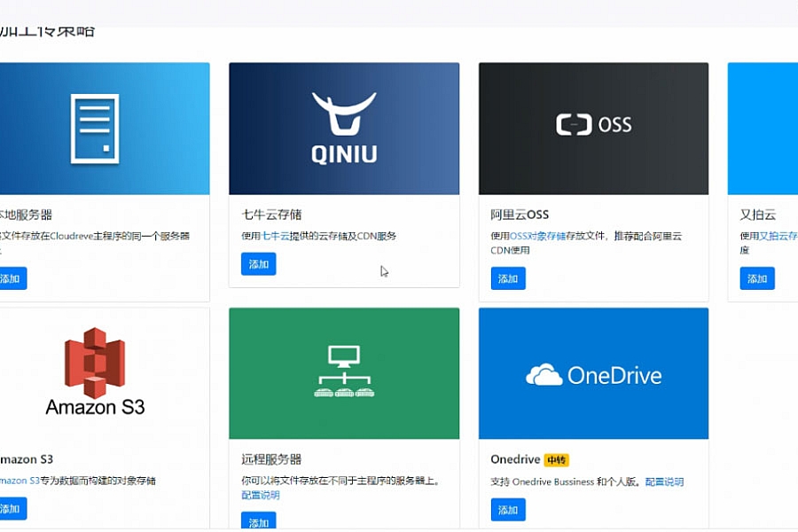Click the remote server network icon
The height and width of the screenshot is (532, 798).
[344, 372]
